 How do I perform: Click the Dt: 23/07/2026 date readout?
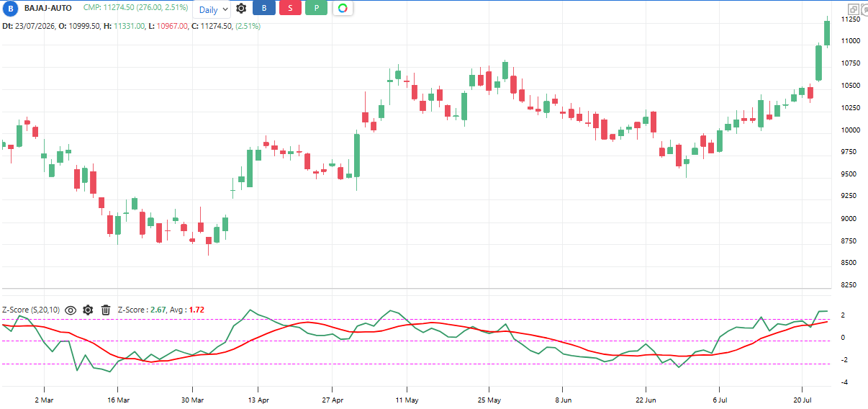point(28,26)
